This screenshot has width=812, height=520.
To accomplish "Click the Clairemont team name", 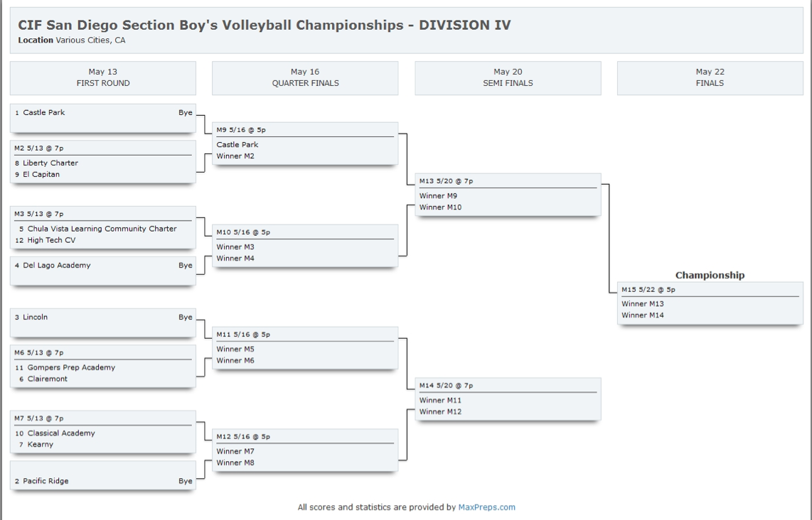I will [x=47, y=379].
